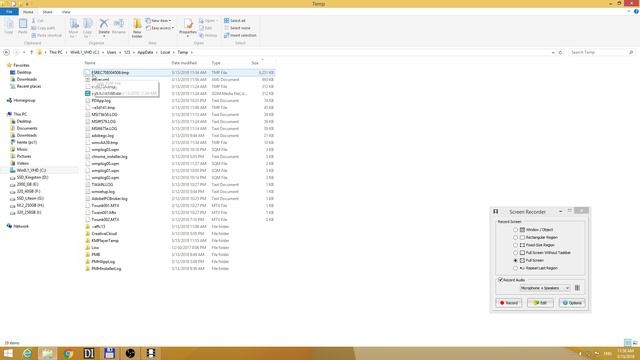
Task: Select the Rectangular Region radio option
Action: click(x=516, y=238)
